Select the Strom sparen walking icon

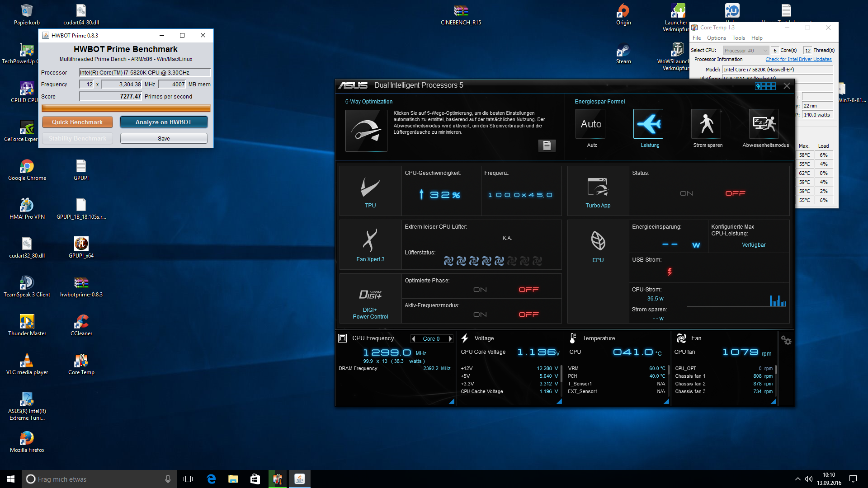[x=706, y=123]
